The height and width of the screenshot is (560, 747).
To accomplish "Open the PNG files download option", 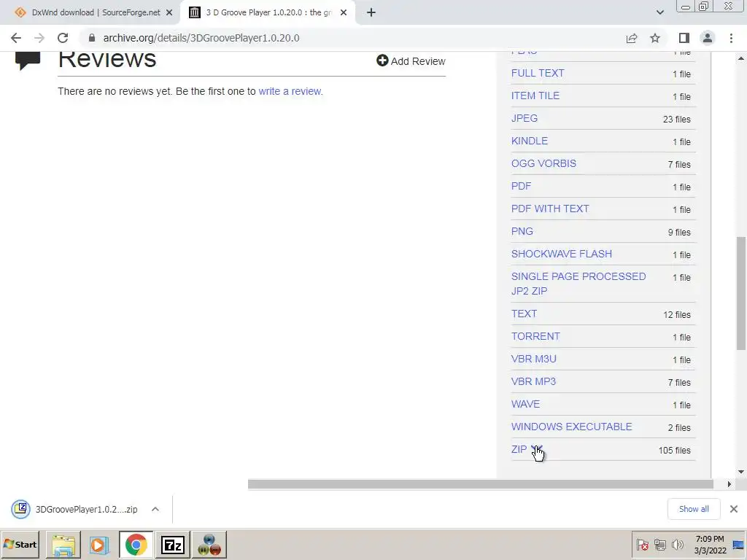I will [x=522, y=231].
